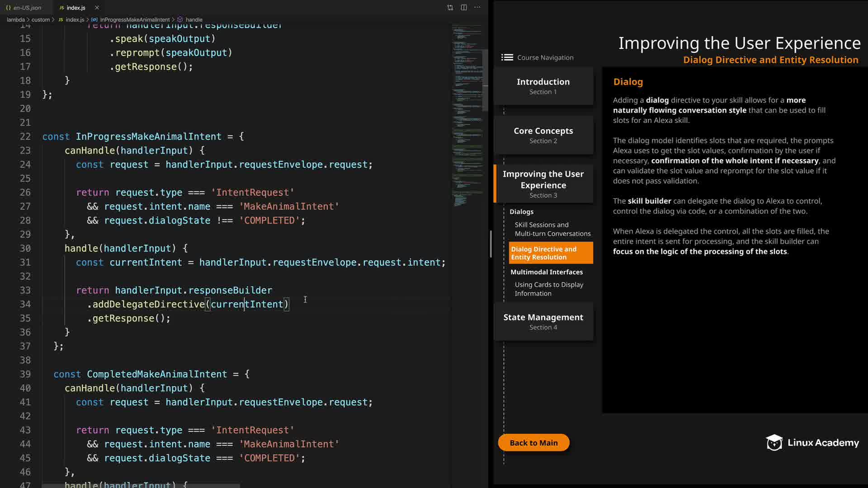Image resolution: width=868 pixels, height=488 pixels.
Task: Select the index.js editor tab
Action: coord(75,8)
